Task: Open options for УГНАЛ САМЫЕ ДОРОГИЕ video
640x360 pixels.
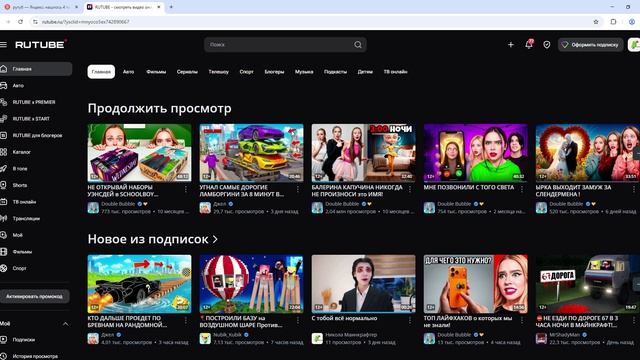Action: 298,189
